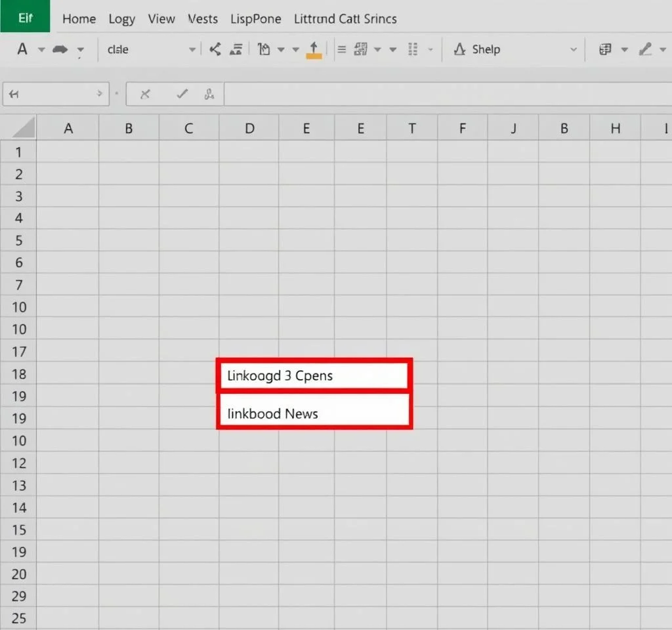
Task: Click inside the formula bar input field
Action: point(446,94)
